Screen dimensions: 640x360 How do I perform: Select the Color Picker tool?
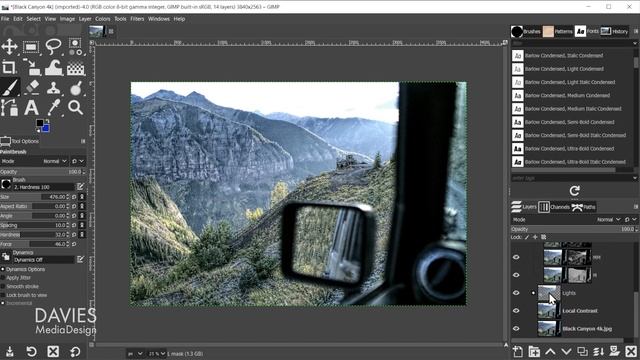click(x=53, y=107)
